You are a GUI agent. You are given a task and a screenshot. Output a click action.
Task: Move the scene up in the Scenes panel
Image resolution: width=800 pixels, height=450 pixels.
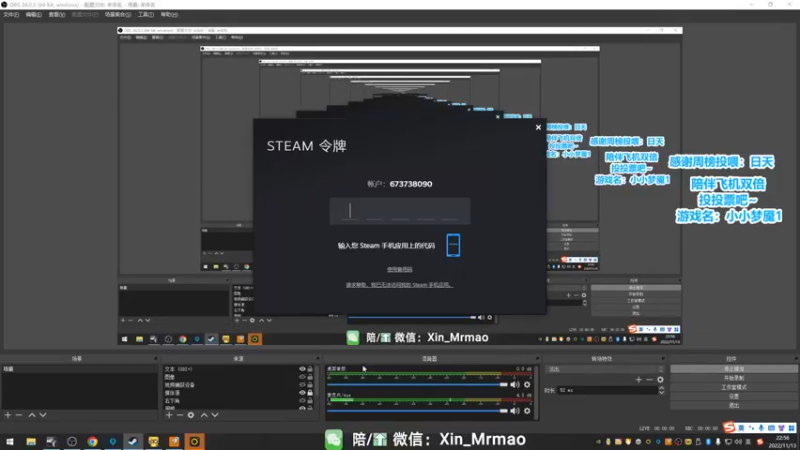click(x=32, y=415)
